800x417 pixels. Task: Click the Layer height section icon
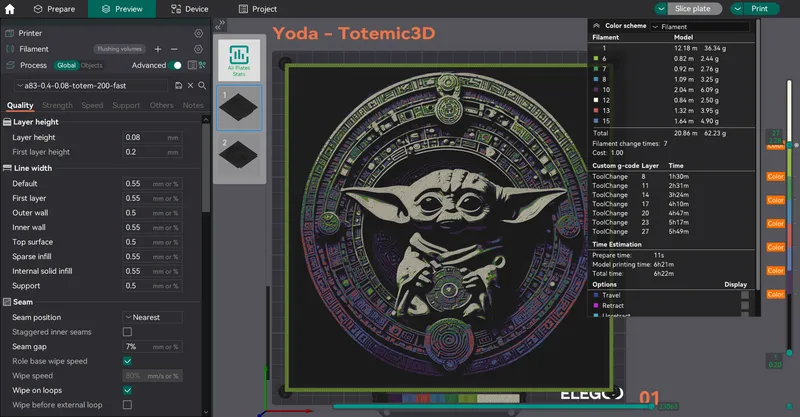tap(7, 122)
